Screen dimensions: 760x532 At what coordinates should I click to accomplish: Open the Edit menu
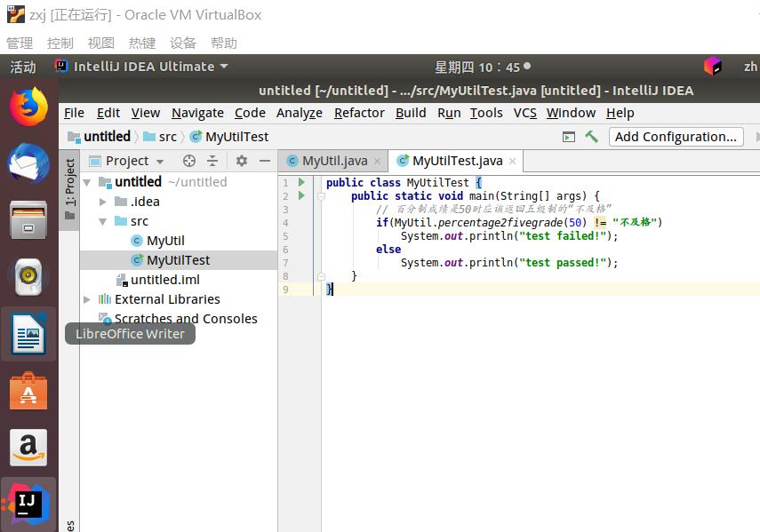(108, 113)
